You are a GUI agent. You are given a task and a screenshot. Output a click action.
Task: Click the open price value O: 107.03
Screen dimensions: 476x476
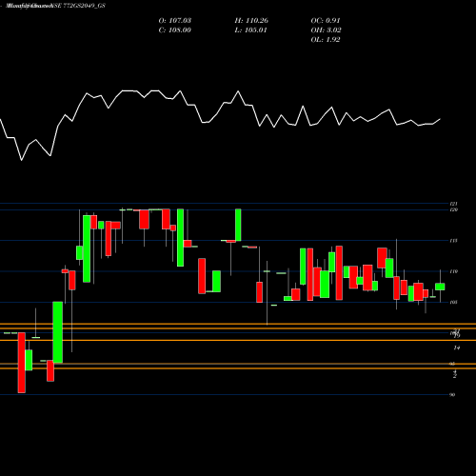click(175, 21)
